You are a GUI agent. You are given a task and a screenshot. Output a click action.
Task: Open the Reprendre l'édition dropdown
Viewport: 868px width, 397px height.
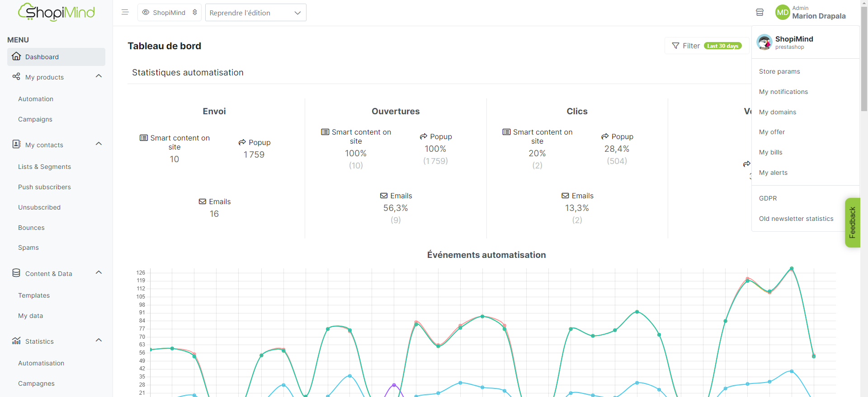click(256, 13)
